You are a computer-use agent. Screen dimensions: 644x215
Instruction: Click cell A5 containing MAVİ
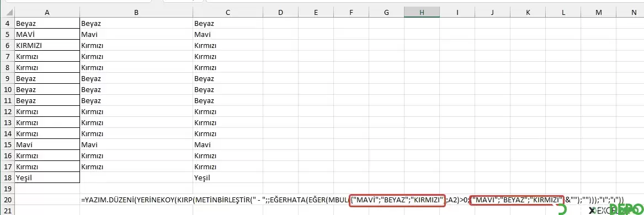(x=47, y=35)
